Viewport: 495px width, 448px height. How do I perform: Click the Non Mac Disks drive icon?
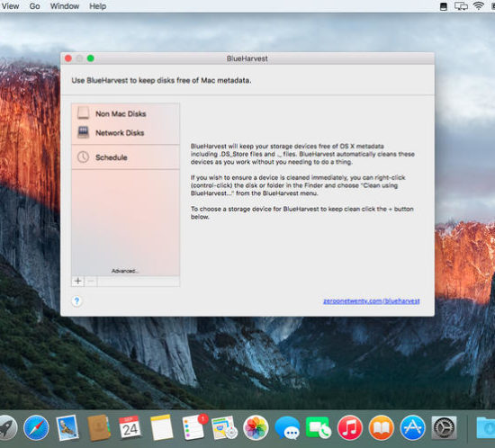coord(83,113)
